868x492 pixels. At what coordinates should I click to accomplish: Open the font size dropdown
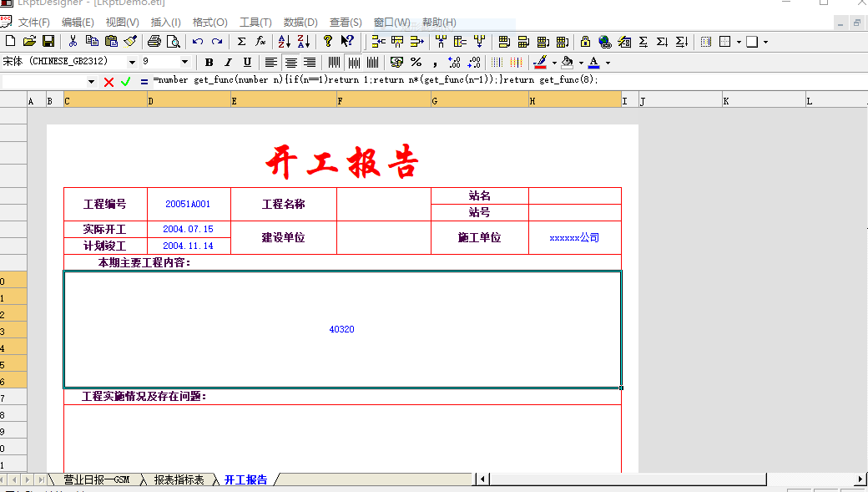pyautogui.click(x=185, y=62)
